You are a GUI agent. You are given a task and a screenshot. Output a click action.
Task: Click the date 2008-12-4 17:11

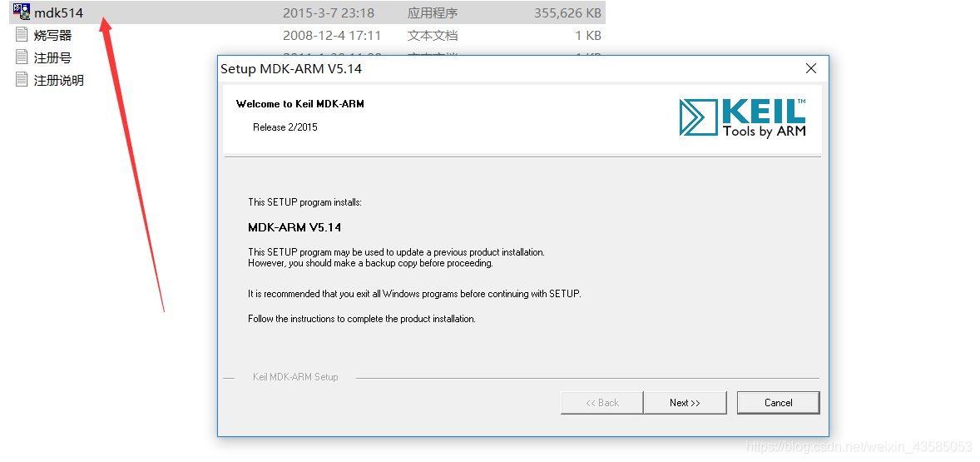[332, 36]
